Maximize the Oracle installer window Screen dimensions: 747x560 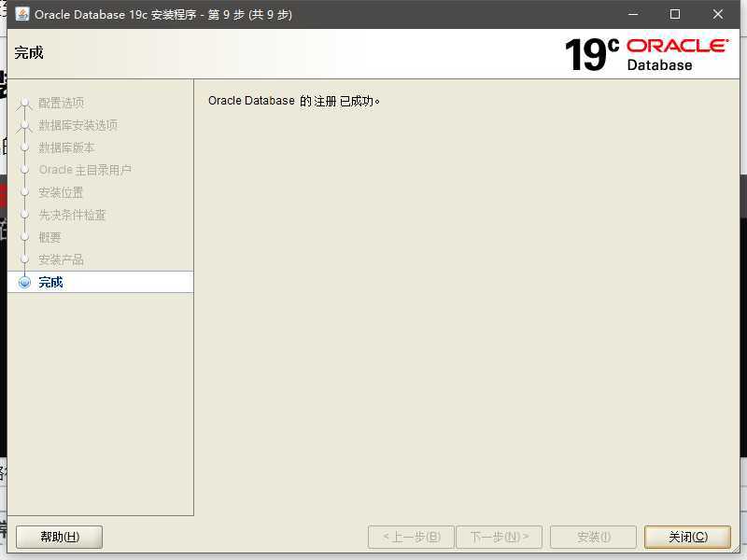point(674,14)
